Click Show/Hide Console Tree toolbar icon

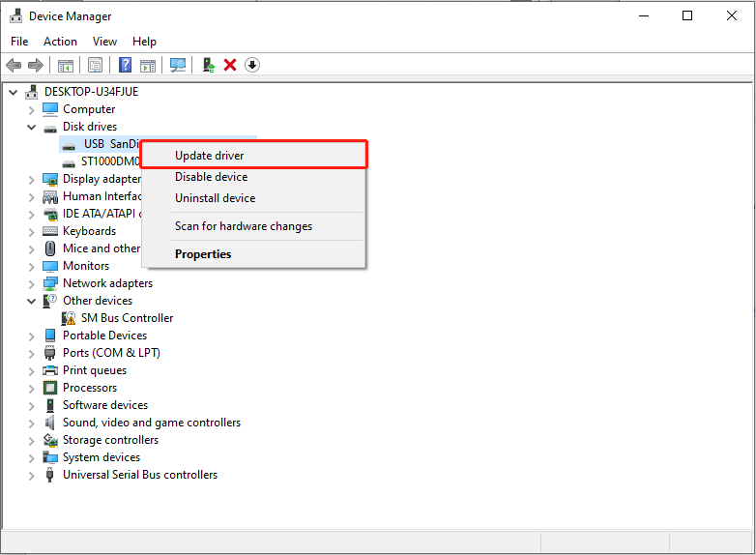tap(66, 65)
